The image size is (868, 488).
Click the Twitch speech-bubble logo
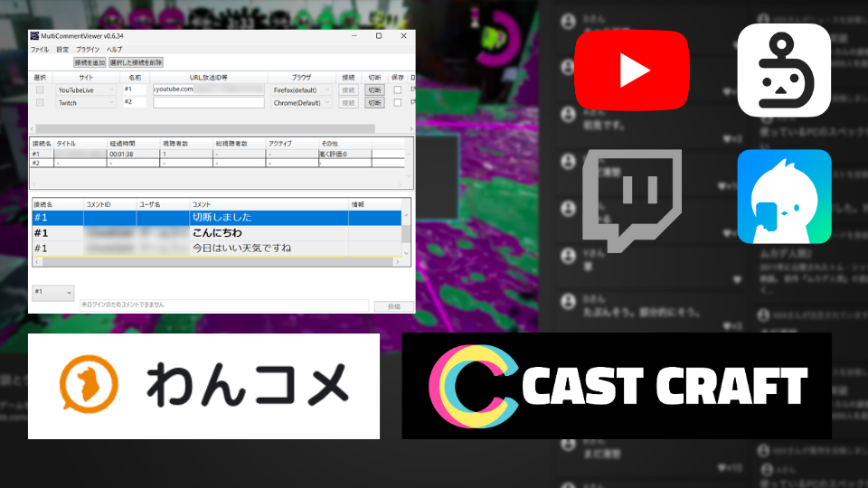[x=632, y=201]
